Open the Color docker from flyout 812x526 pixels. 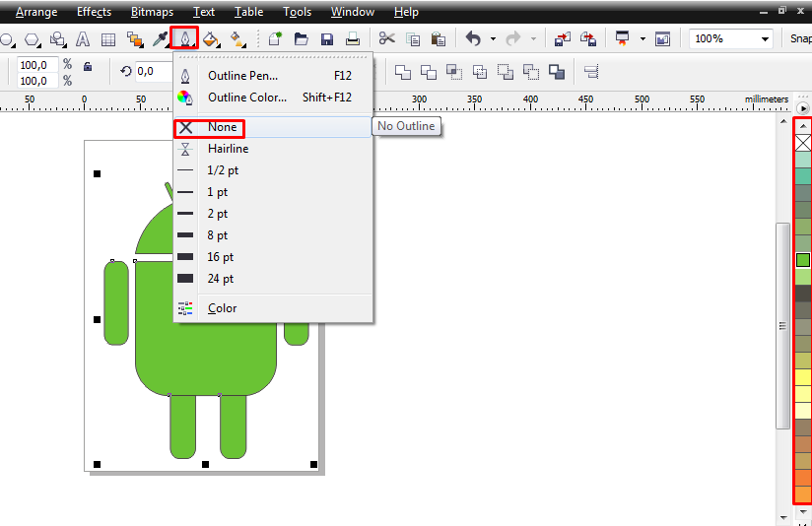pos(273,308)
